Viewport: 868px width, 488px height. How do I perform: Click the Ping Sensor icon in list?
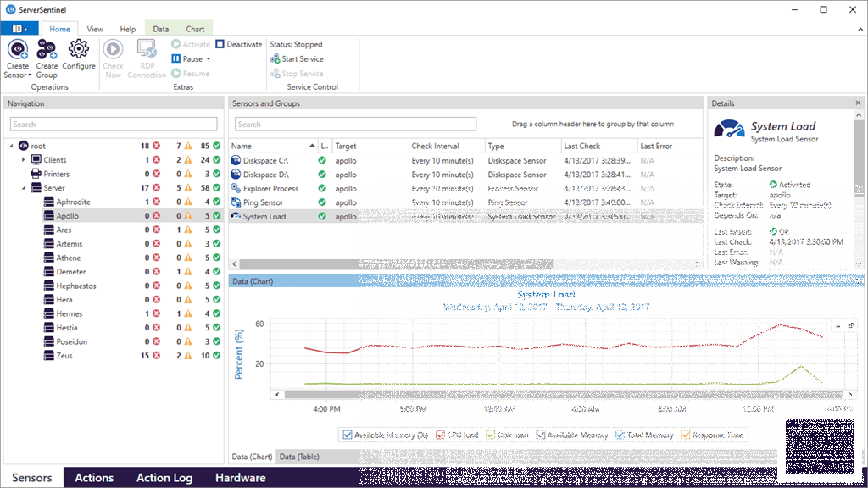(236, 202)
